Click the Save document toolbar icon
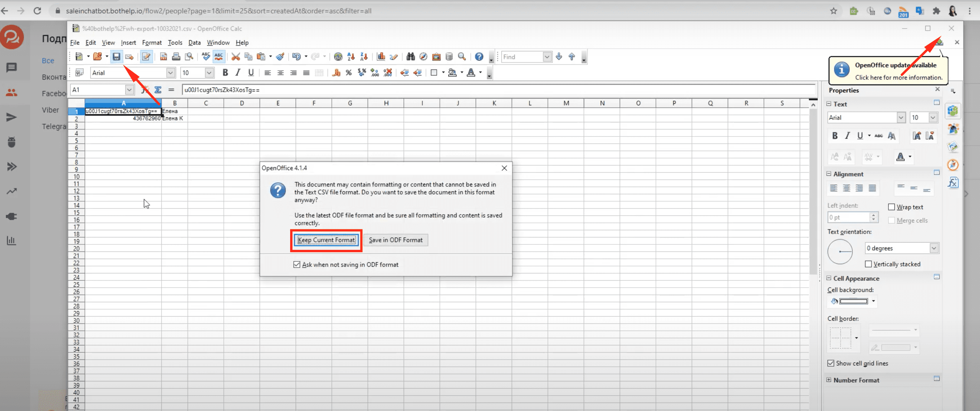980x411 pixels. click(116, 57)
